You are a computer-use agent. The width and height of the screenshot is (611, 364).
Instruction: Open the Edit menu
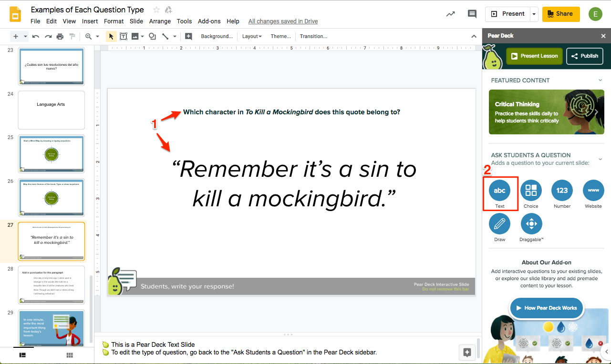pyautogui.click(x=52, y=21)
